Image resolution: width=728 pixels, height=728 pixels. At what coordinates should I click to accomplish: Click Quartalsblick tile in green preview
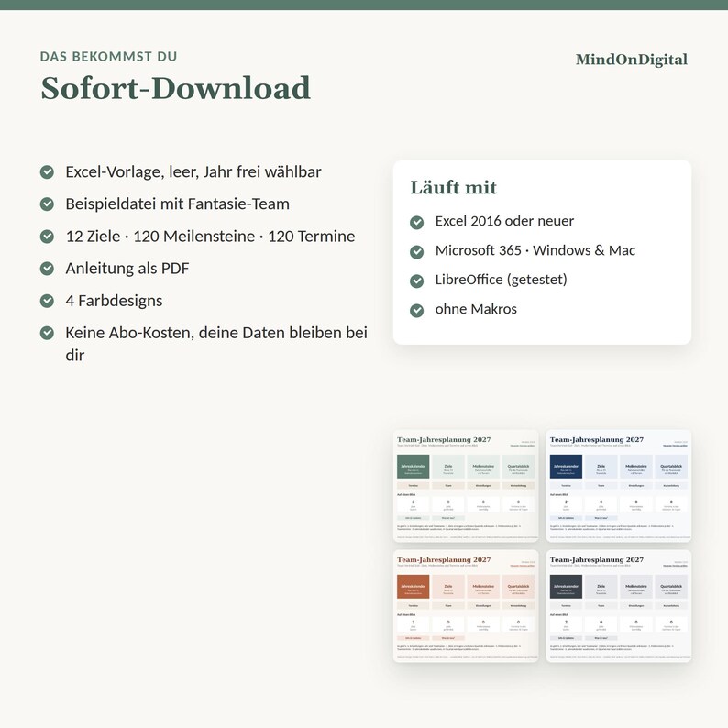click(x=518, y=467)
